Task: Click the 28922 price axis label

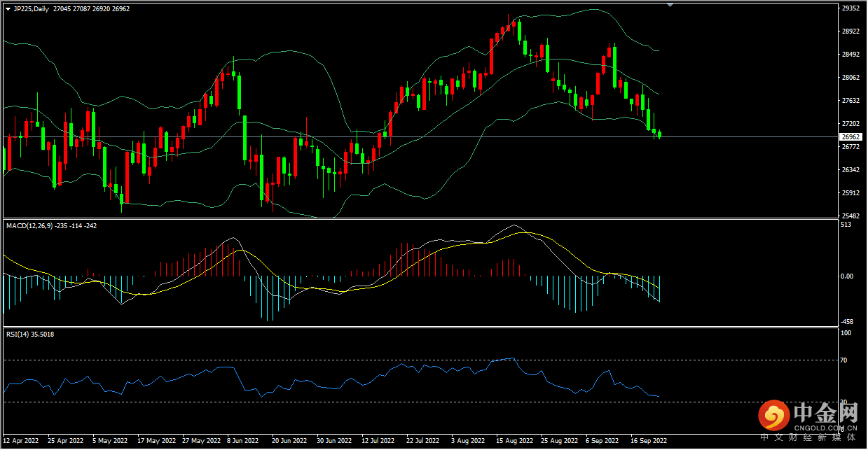Action: coord(850,31)
